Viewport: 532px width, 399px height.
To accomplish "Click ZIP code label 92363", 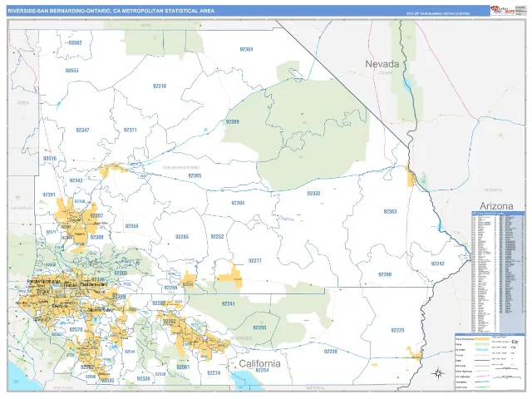I will [x=390, y=211].
